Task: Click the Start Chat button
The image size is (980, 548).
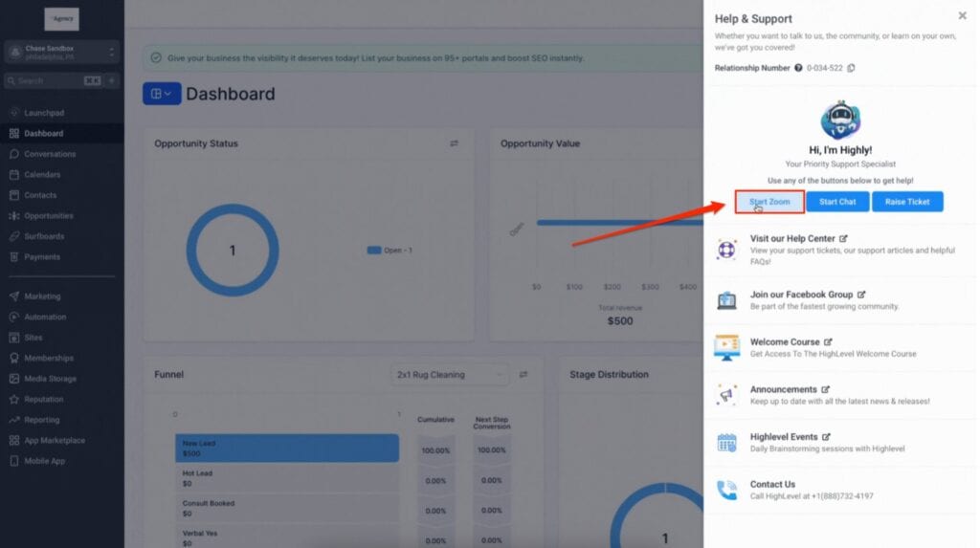Action: pos(837,202)
